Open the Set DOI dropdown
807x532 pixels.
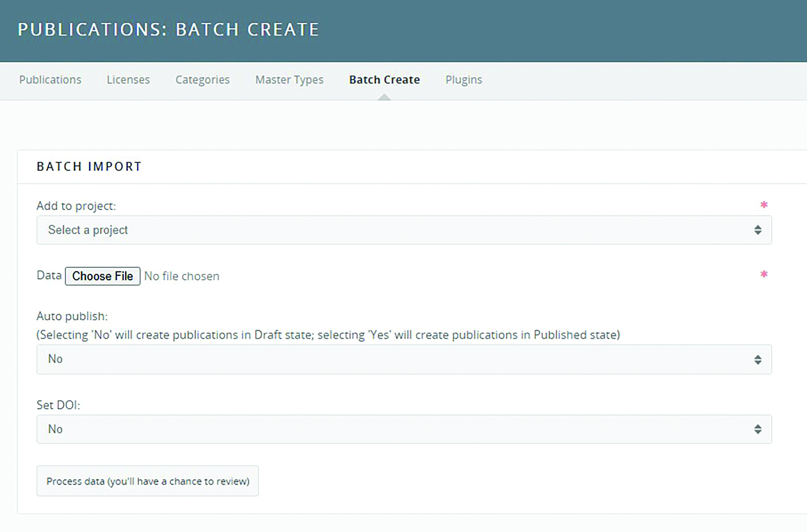click(x=403, y=429)
